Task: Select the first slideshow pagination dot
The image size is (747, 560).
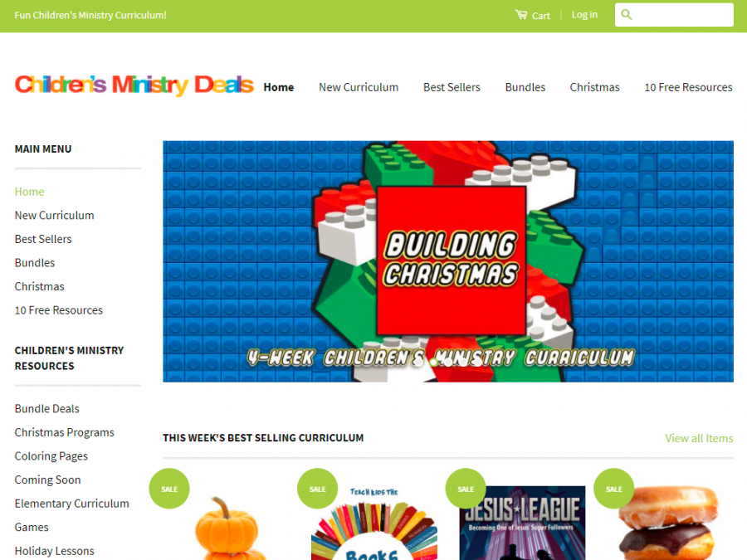Action: [419, 363]
